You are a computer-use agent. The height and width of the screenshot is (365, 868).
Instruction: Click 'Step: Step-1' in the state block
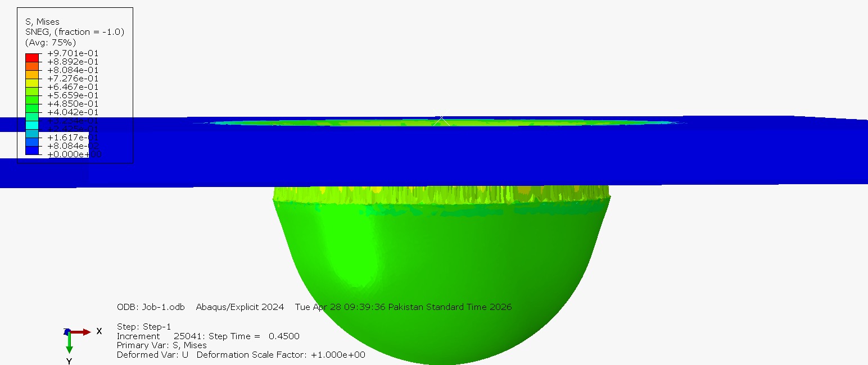(x=144, y=327)
